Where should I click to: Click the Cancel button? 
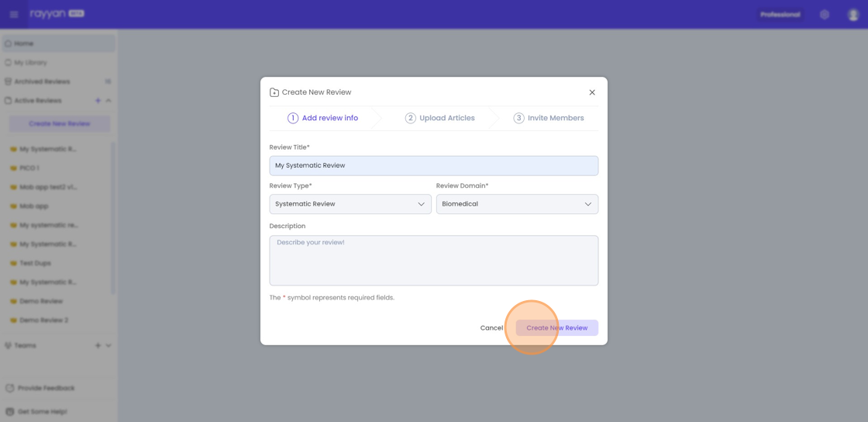coord(491,328)
